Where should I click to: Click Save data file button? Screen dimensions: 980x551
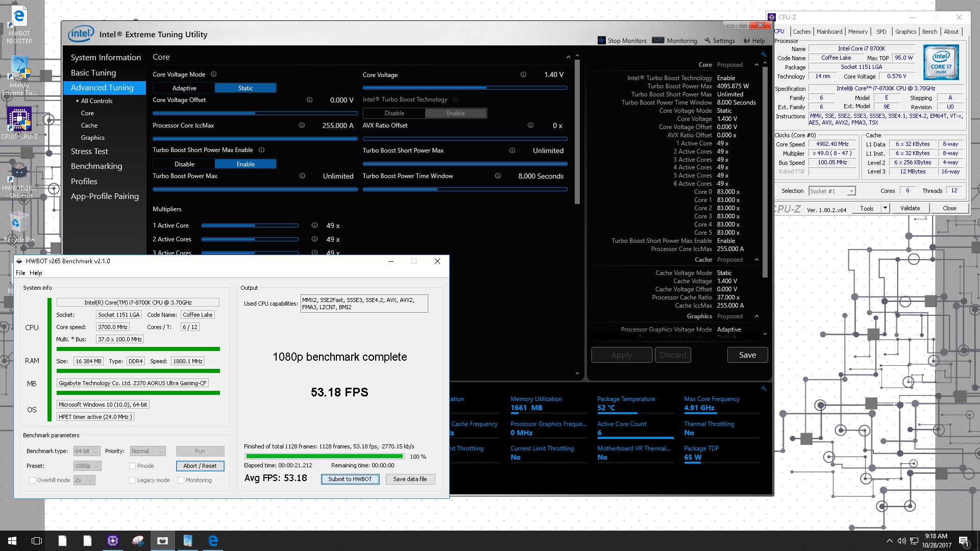410,479
